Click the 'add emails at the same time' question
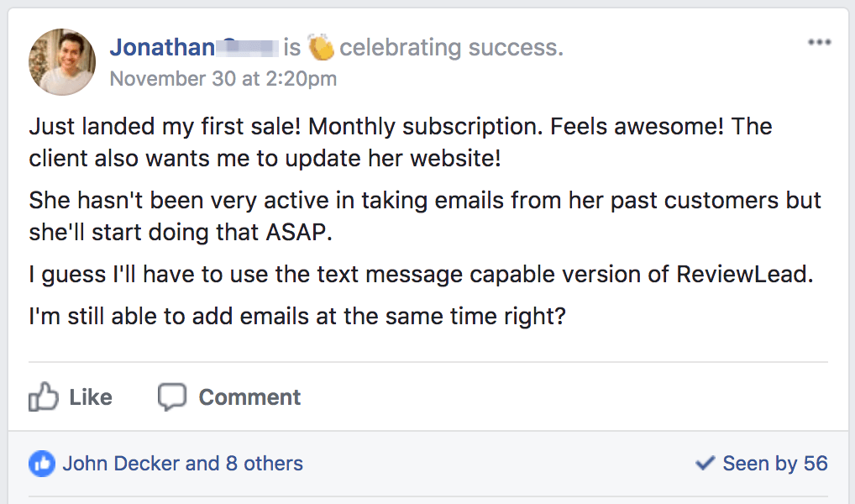This screenshot has height=504, width=855. (x=297, y=317)
